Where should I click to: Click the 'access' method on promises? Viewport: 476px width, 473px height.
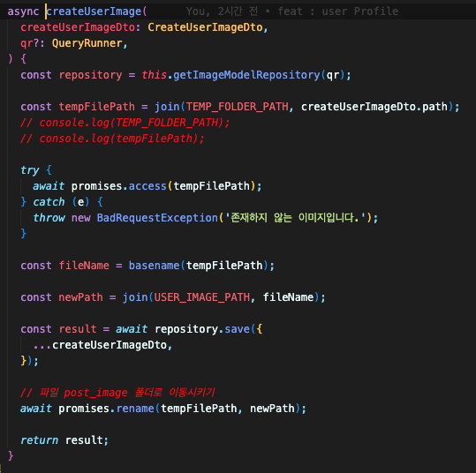[x=147, y=186]
